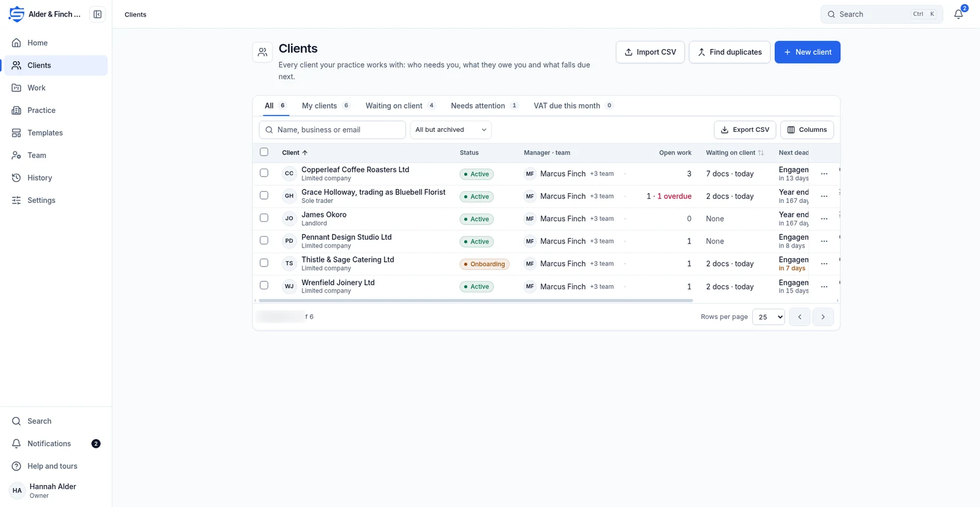980x507 pixels.
Task: Tick the James Okoro row checkbox
Action: (x=264, y=218)
